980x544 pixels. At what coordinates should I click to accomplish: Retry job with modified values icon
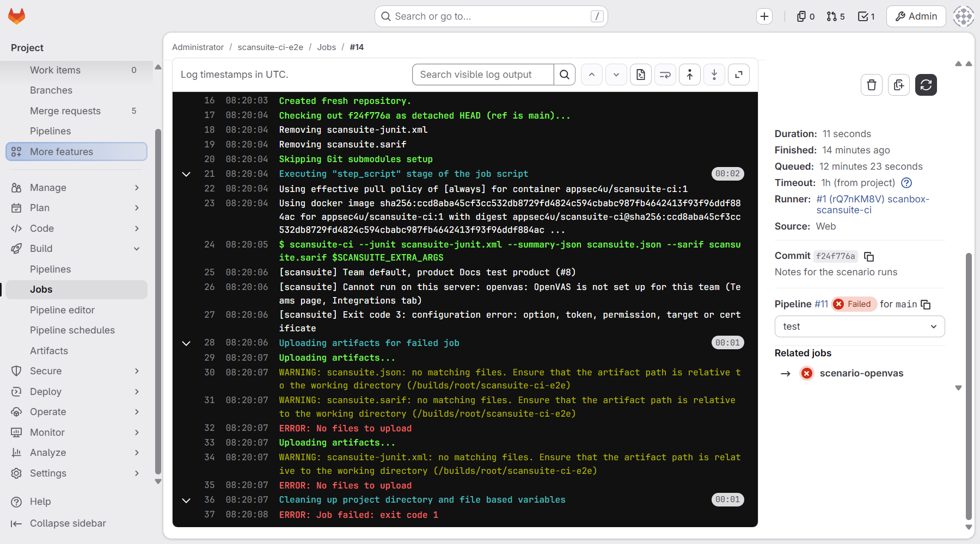coord(899,85)
